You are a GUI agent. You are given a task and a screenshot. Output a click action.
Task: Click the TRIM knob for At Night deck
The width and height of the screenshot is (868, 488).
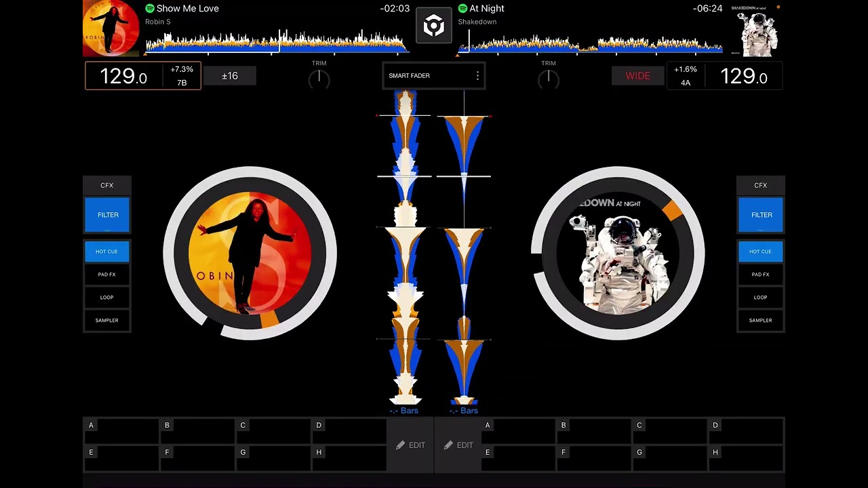click(548, 79)
